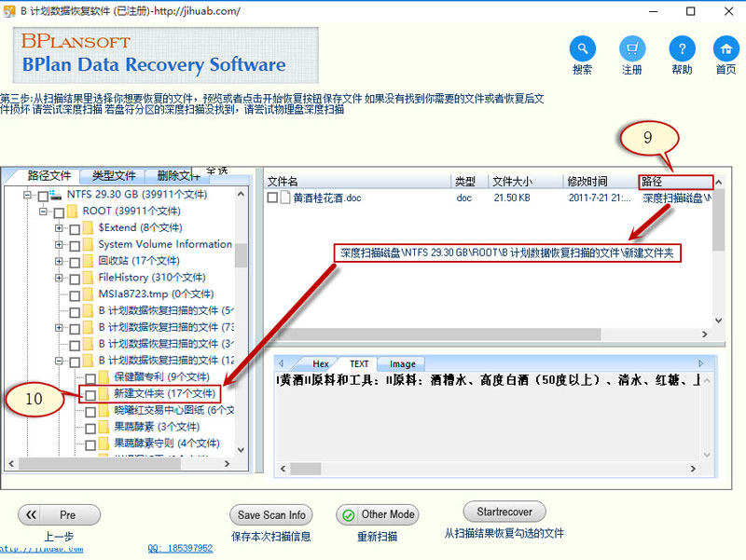Screen dimensions: 746x560
Task: Switch to the Hex preview tab
Action: pyautogui.click(x=320, y=364)
